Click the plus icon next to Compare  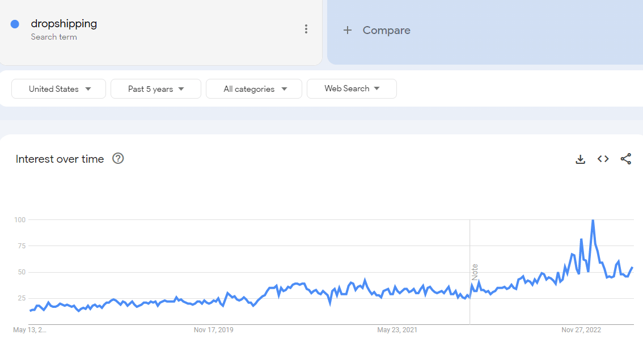pyautogui.click(x=348, y=30)
